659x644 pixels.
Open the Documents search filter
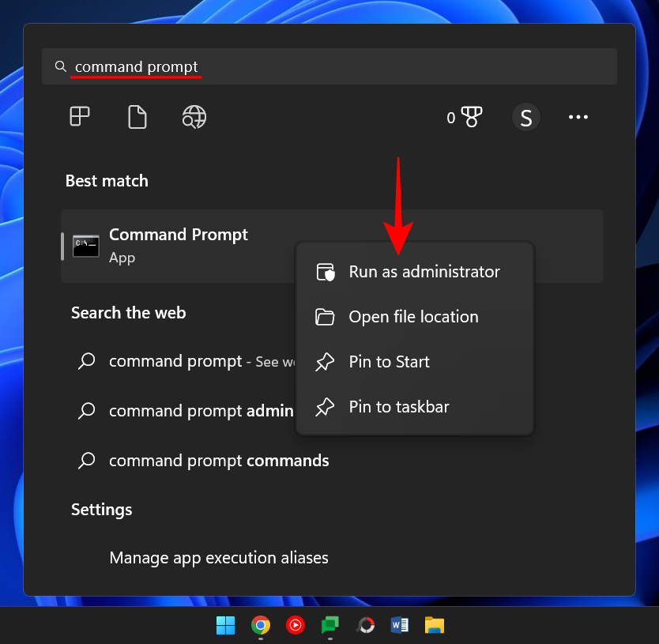click(x=137, y=117)
